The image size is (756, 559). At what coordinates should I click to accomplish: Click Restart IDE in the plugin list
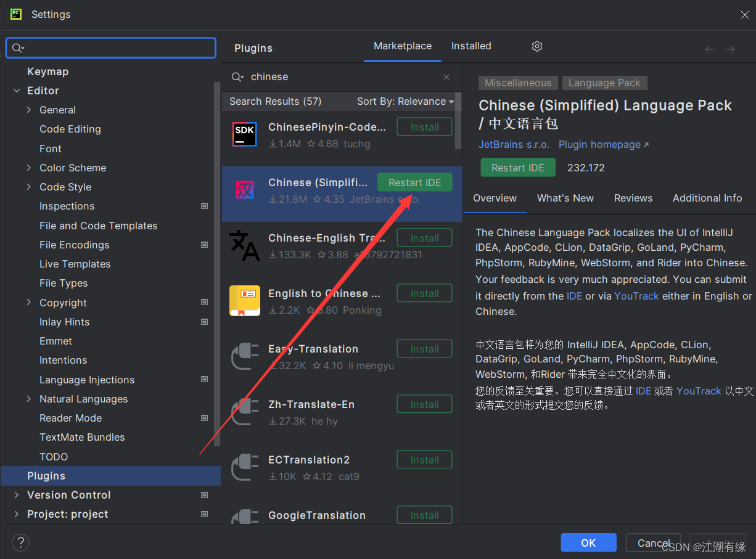pyautogui.click(x=415, y=182)
